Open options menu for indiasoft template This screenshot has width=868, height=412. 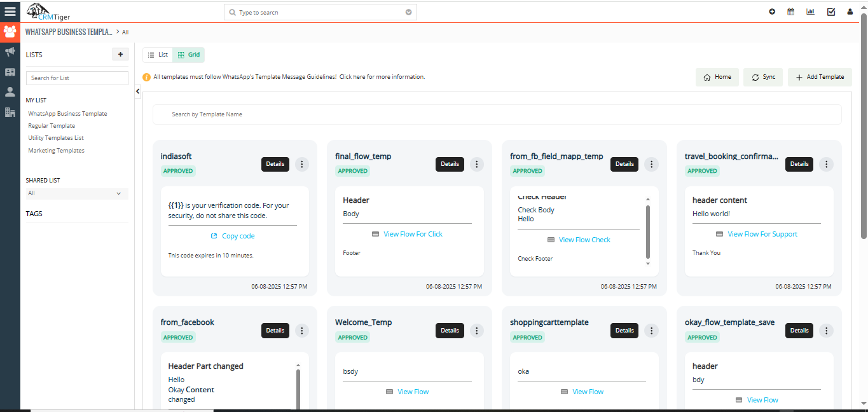[302, 164]
